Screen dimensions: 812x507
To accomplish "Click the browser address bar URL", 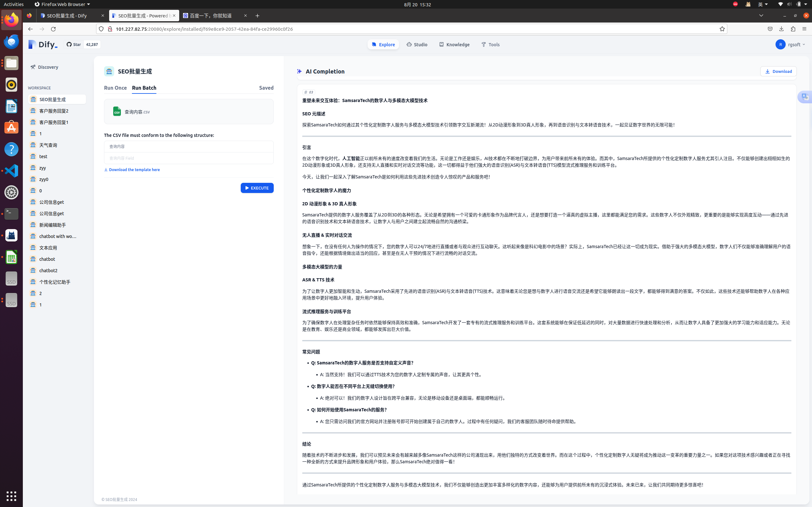I will tap(204, 29).
